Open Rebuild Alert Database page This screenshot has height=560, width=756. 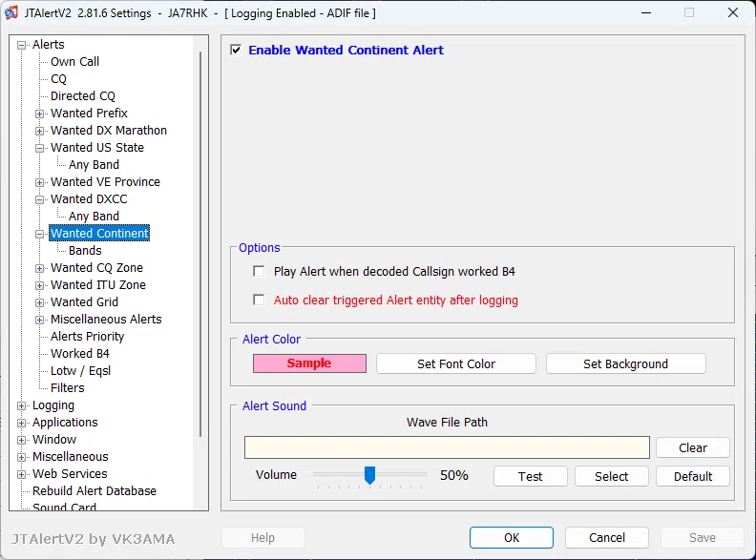(x=94, y=491)
